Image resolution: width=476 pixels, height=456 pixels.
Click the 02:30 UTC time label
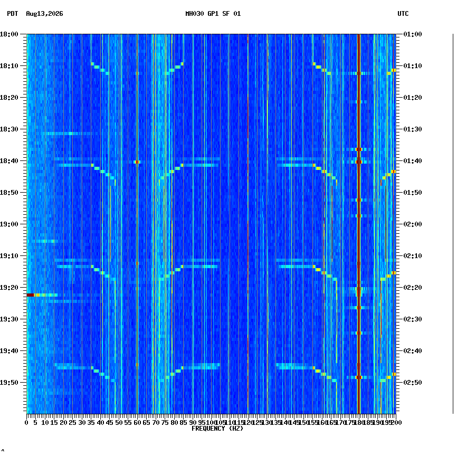tap(413, 319)
